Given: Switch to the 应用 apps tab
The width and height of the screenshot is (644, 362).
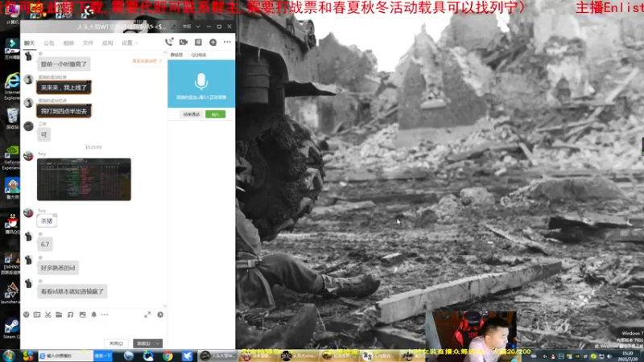Looking at the screenshot, I should 107,43.
